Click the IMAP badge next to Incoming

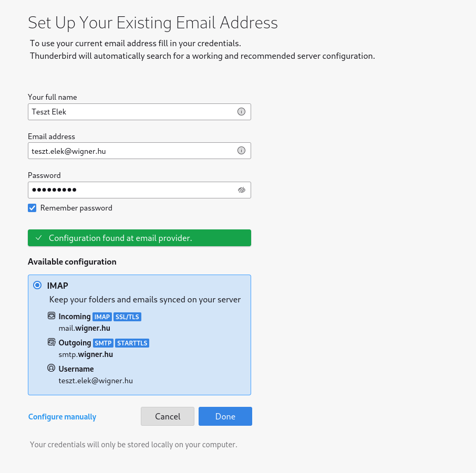[x=102, y=317]
